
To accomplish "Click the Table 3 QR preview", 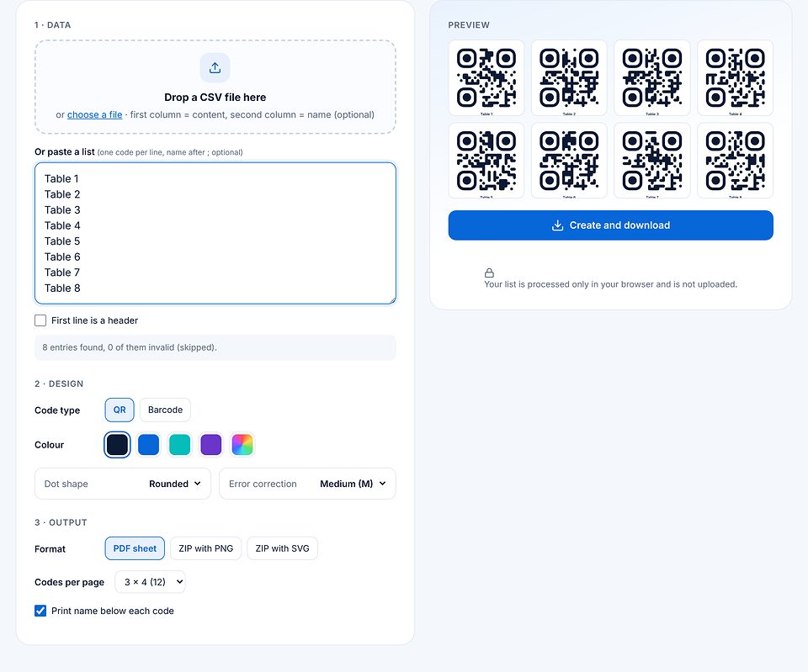I will click(x=651, y=77).
